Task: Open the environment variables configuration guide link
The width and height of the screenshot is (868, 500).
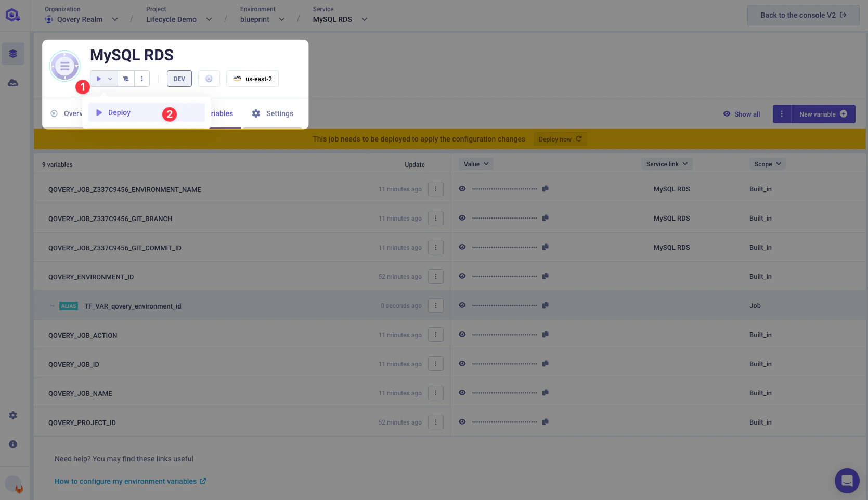Action: tap(126, 481)
